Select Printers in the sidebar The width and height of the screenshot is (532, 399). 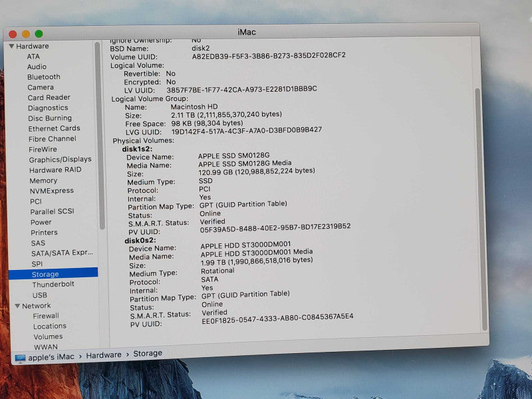(x=44, y=232)
